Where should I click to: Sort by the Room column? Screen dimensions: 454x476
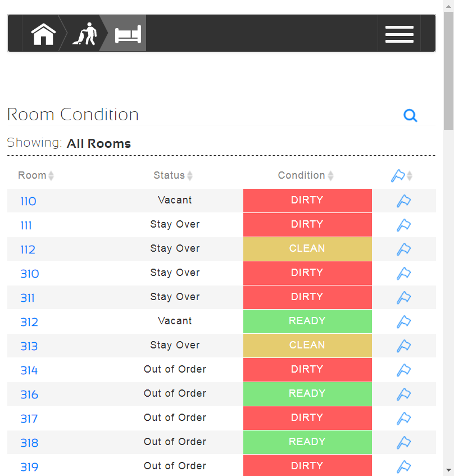(x=36, y=175)
